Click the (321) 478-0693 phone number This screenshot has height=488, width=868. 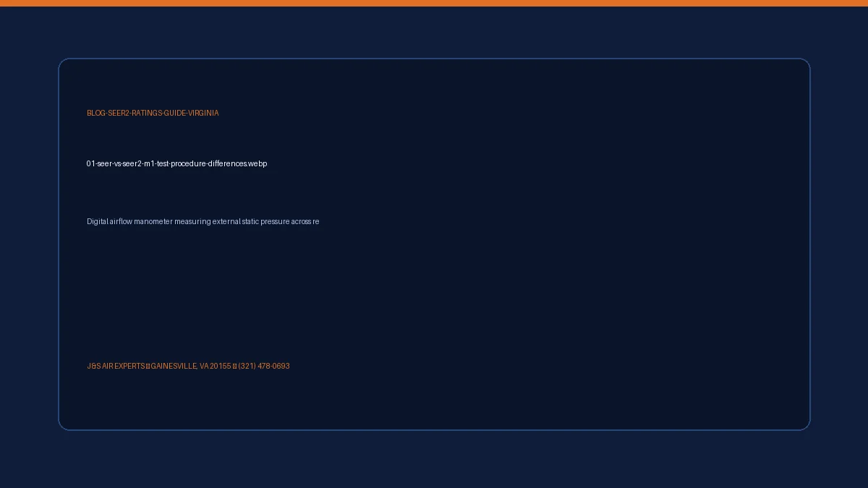click(264, 366)
